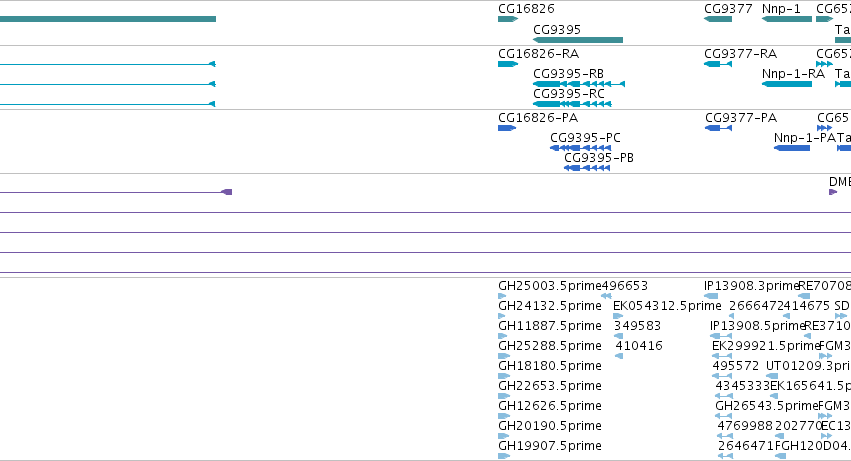Select transcript Nnp-1-RA label

click(793, 74)
